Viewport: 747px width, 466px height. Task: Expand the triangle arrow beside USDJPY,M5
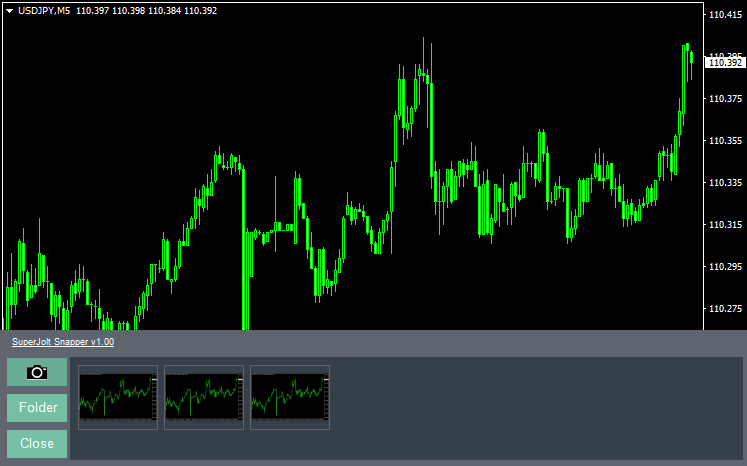(9, 11)
